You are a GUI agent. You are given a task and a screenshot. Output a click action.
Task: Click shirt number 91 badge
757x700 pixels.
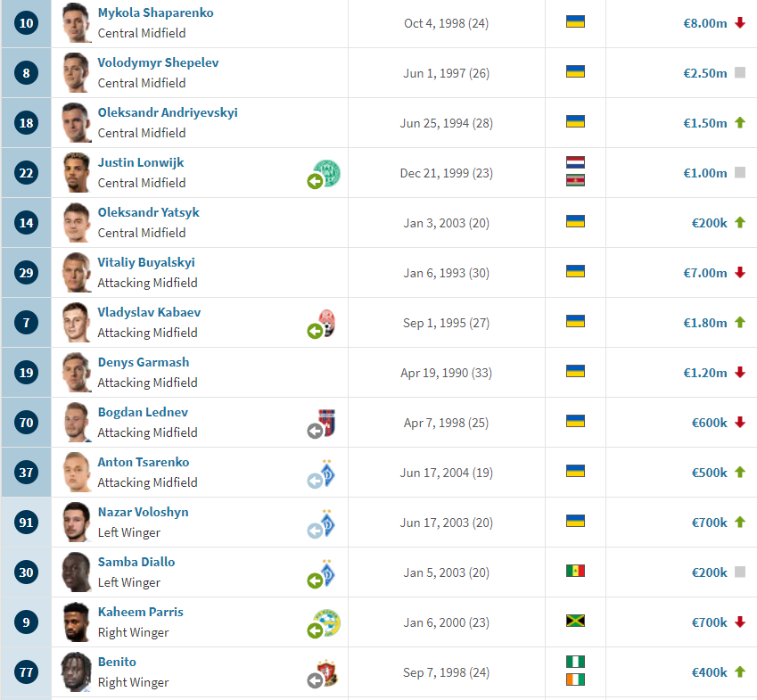[27, 523]
